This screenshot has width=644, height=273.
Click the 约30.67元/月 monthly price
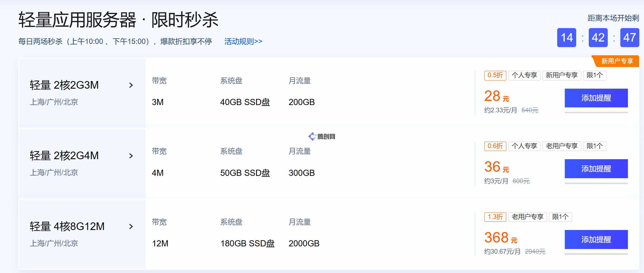click(502, 252)
